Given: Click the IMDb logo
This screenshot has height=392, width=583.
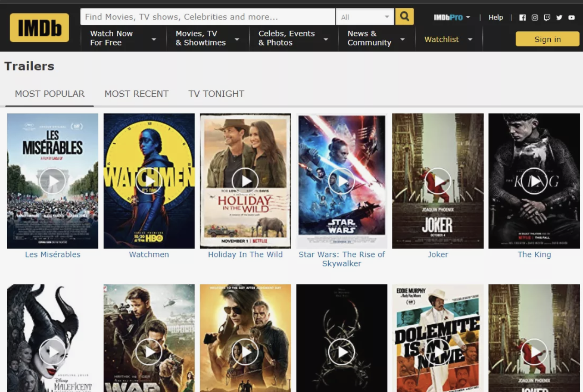Looking at the screenshot, I should click(39, 28).
